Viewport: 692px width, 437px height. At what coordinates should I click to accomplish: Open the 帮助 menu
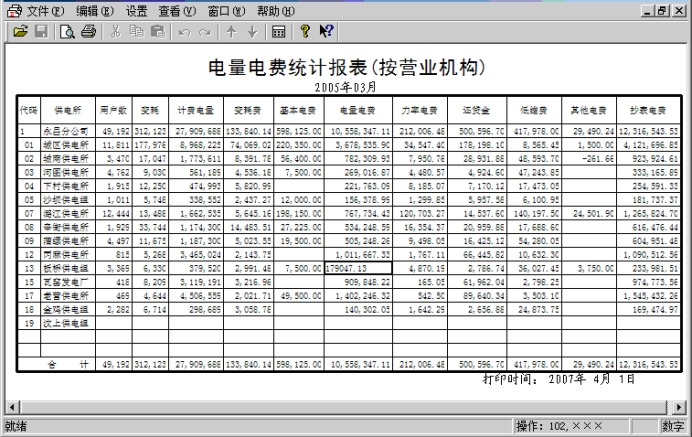(x=275, y=10)
